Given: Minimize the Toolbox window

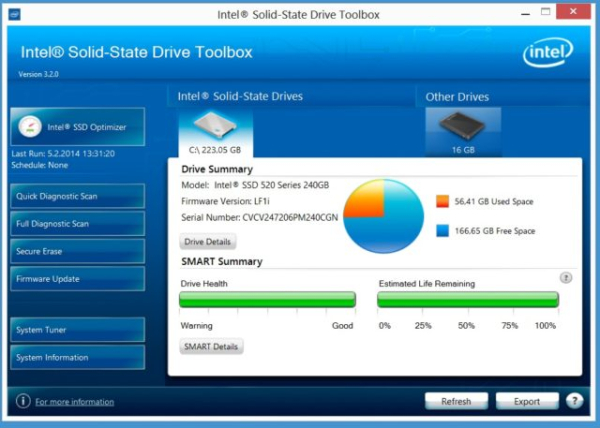Looking at the screenshot, I should [x=526, y=13].
